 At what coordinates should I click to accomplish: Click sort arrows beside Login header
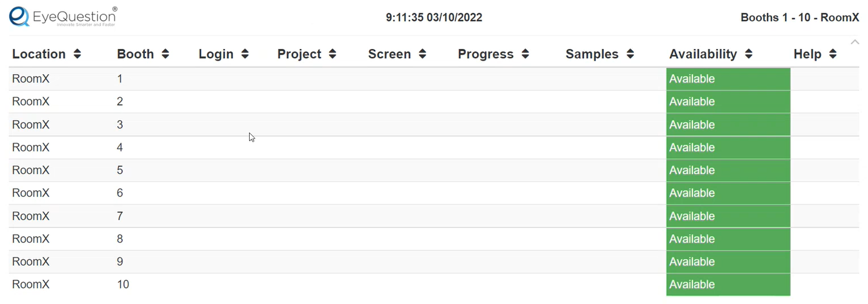[x=245, y=54]
